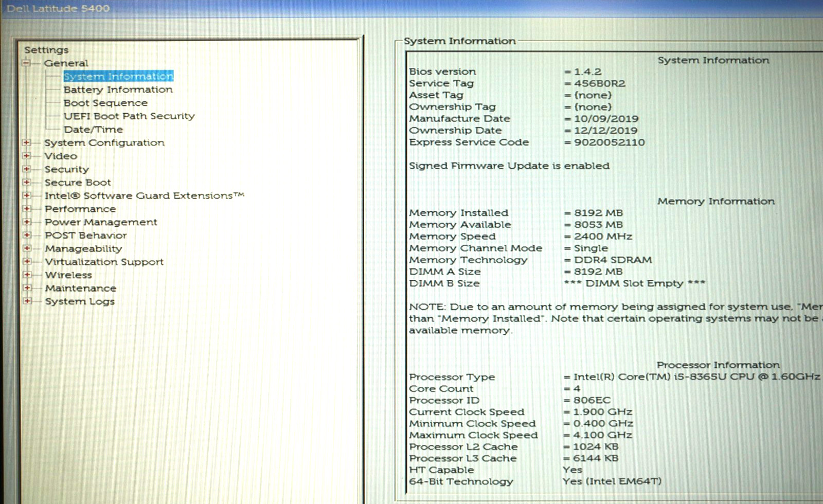This screenshot has height=504, width=823.
Task: Select Intel Software Guard Extensions category
Action: pyautogui.click(x=145, y=195)
